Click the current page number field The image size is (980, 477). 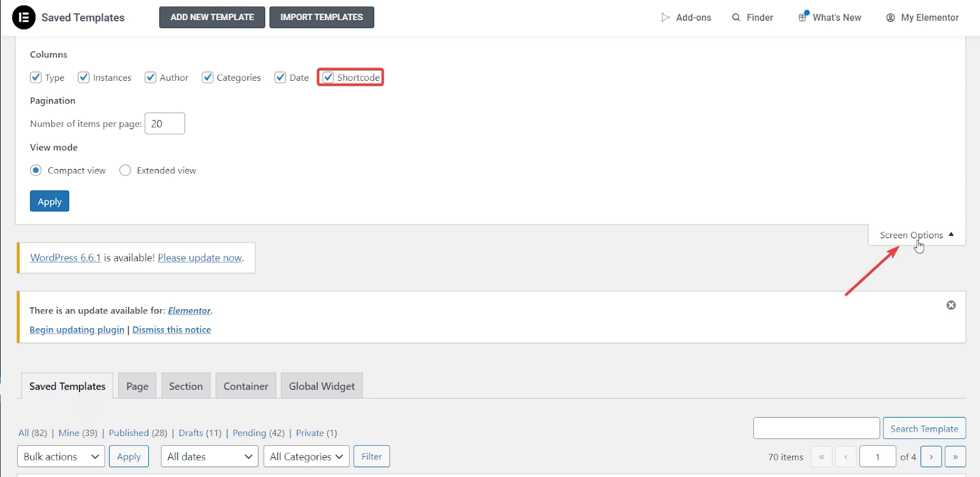click(878, 456)
